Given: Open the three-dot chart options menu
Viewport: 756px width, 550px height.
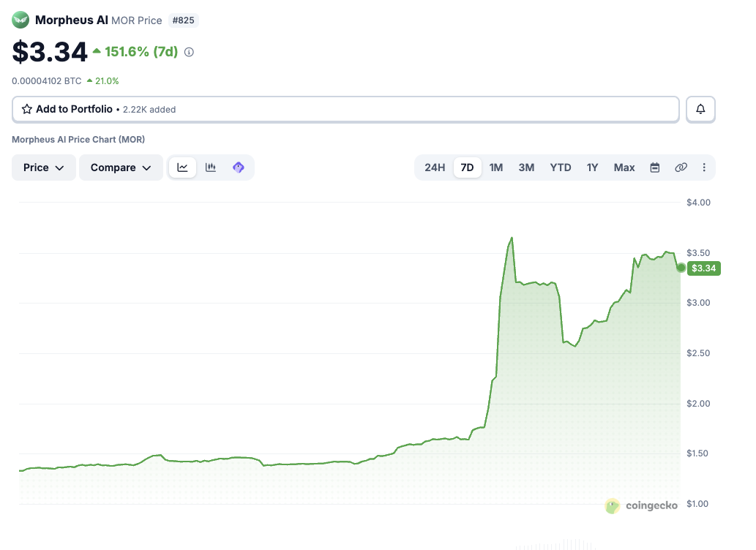Looking at the screenshot, I should coord(704,167).
